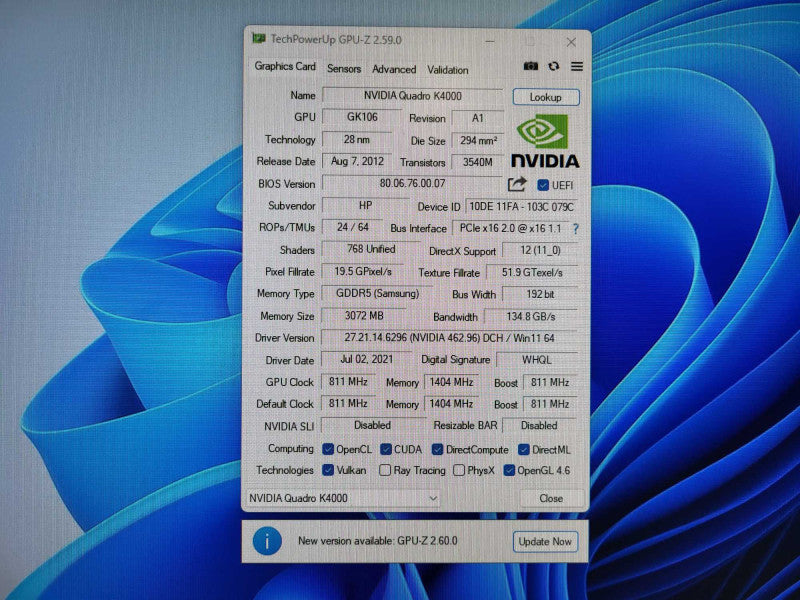Click the Update Now button

click(x=545, y=542)
